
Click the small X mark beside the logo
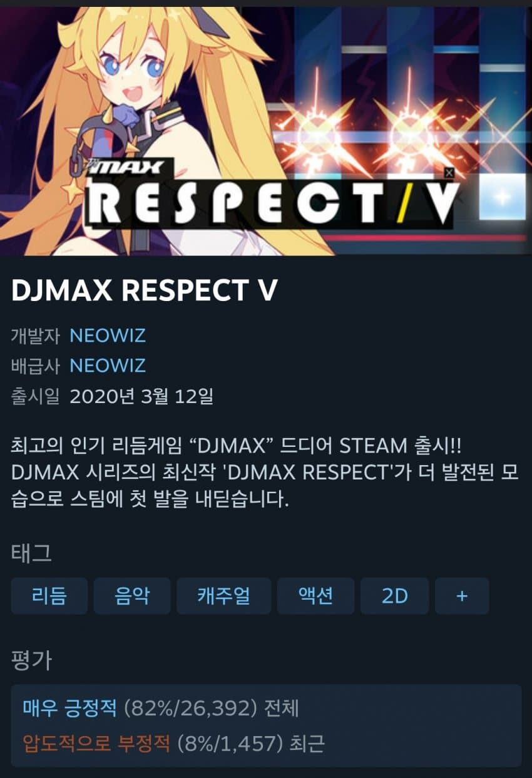pos(449,173)
